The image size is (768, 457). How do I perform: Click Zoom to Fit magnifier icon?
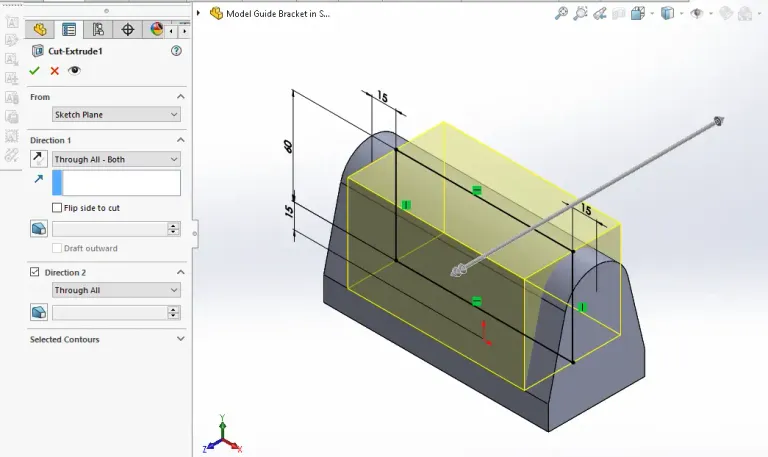pos(561,13)
